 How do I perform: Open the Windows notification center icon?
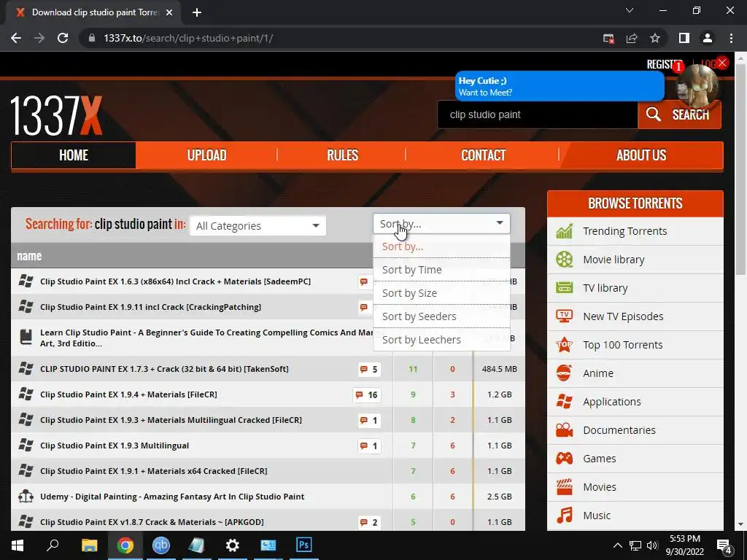pos(724,545)
